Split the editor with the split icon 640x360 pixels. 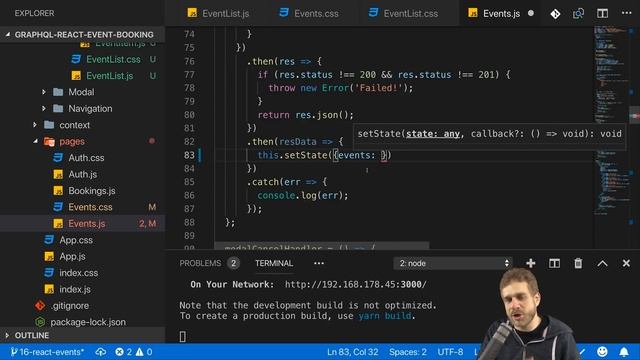[602, 13]
